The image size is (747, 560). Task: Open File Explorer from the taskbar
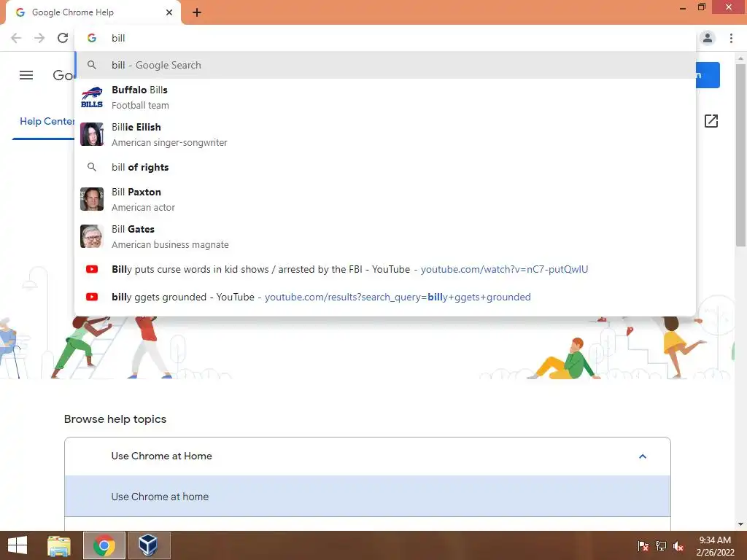point(59,545)
